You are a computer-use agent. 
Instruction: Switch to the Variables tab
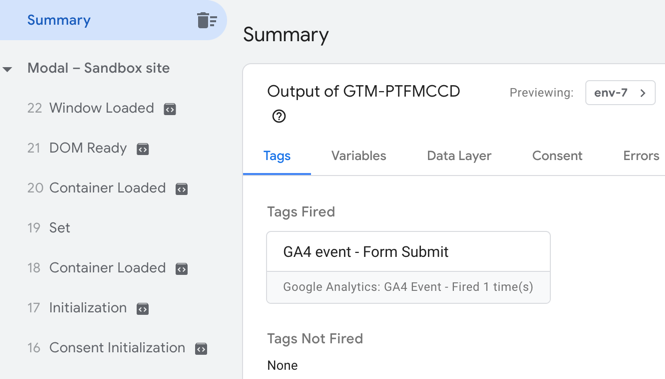click(x=358, y=156)
